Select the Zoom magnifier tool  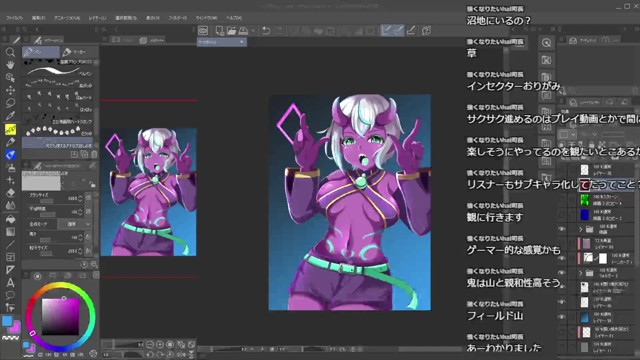click(x=10, y=52)
